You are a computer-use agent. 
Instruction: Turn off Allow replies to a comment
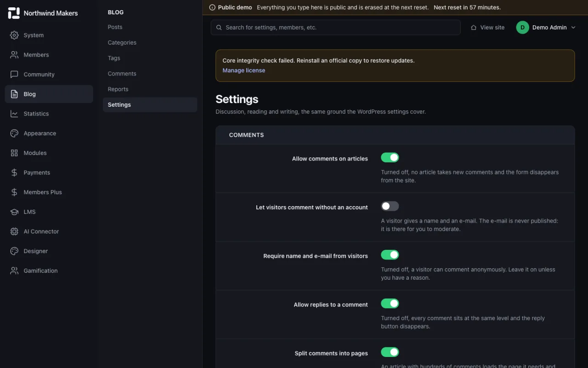(x=390, y=304)
